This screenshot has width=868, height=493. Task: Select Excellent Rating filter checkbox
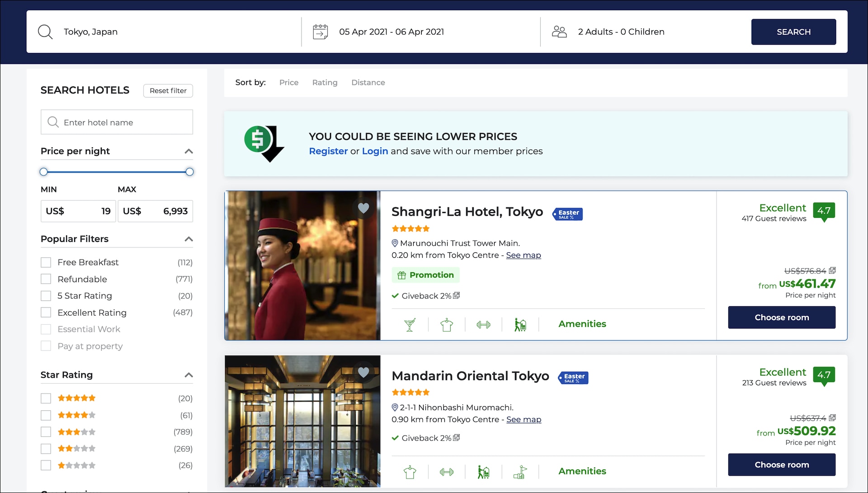pos(46,313)
